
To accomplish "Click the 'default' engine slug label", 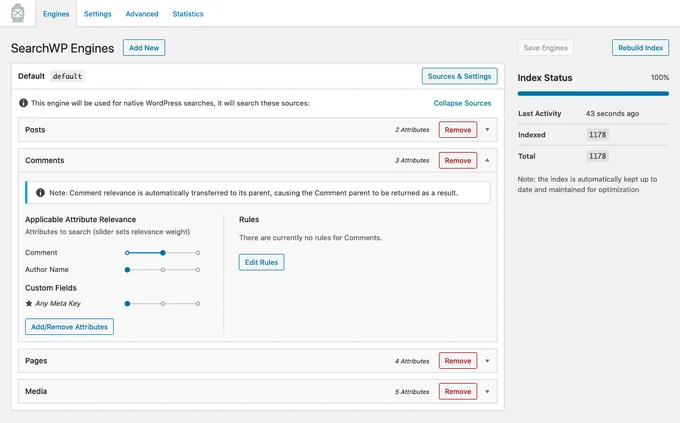I will tap(67, 76).
